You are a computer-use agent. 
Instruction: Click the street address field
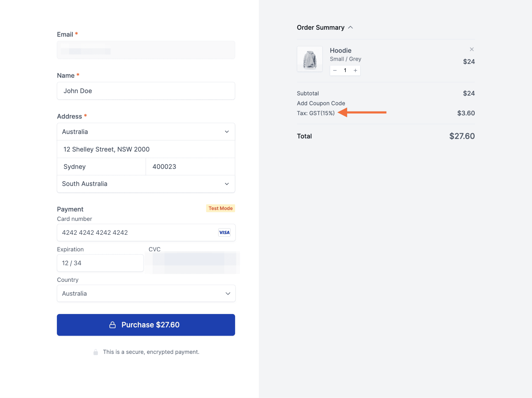click(x=146, y=149)
